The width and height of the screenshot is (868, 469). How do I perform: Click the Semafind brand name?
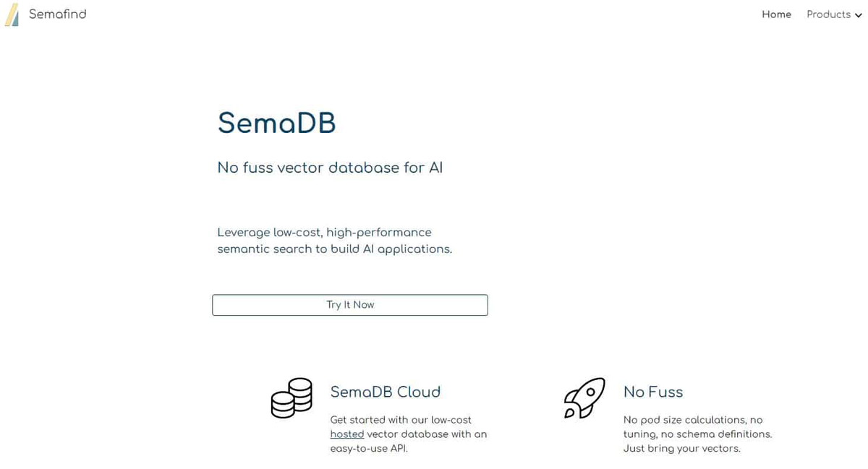[58, 14]
